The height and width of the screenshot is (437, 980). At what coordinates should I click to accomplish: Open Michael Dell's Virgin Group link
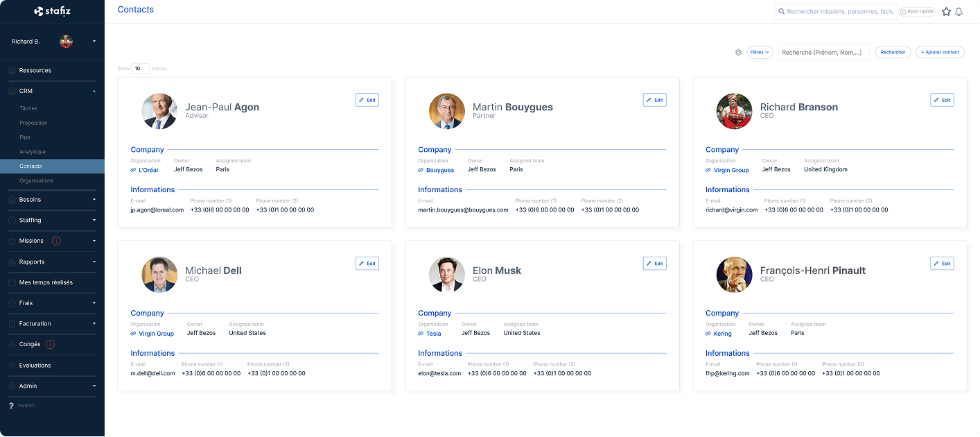click(152, 334)
